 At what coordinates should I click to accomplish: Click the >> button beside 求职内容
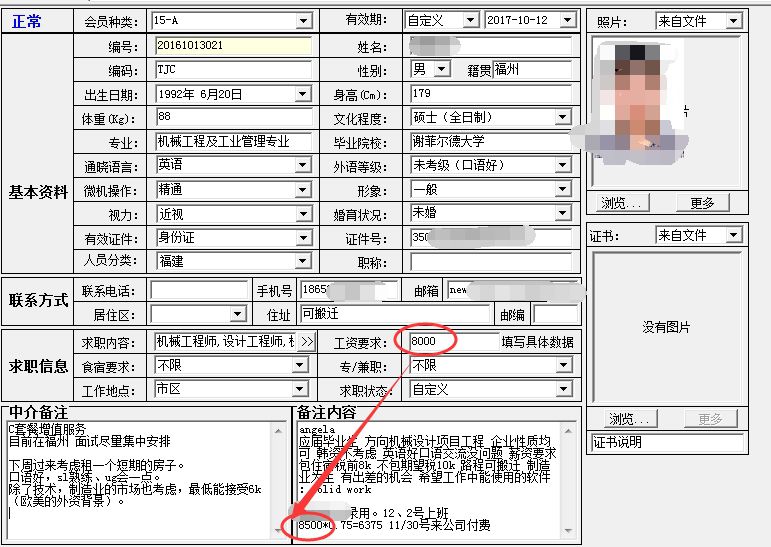pos(307,341)
